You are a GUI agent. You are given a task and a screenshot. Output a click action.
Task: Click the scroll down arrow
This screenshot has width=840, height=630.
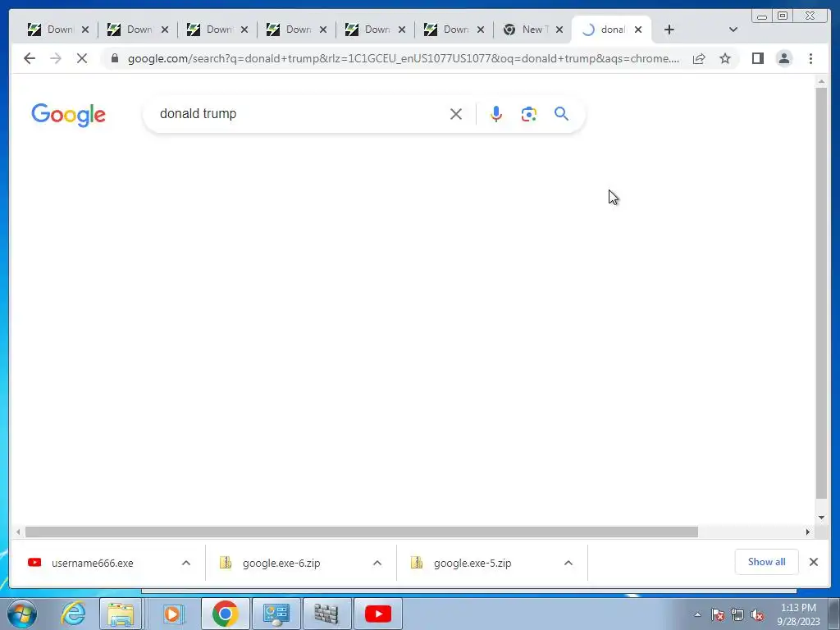pyautogui.click(x=821, y=518)
